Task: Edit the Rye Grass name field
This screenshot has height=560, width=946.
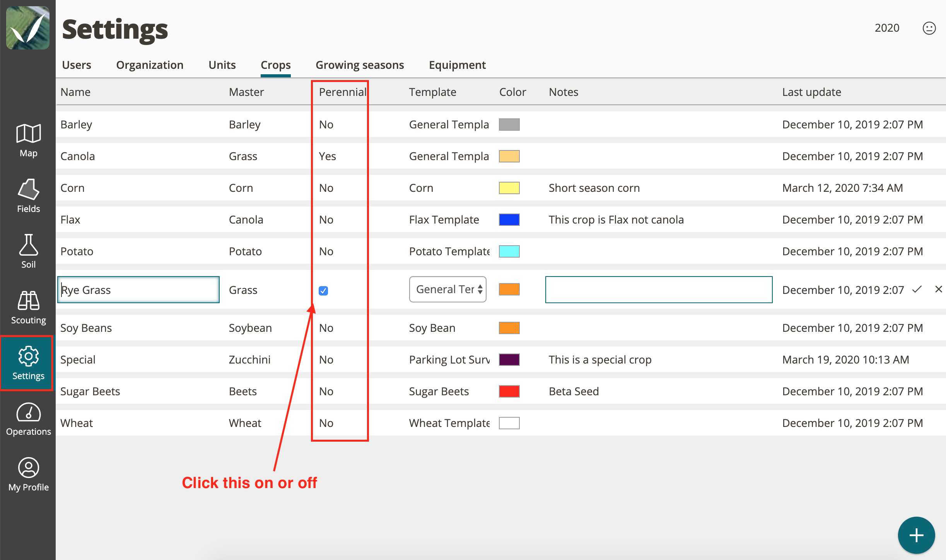Action: (138, 290)
